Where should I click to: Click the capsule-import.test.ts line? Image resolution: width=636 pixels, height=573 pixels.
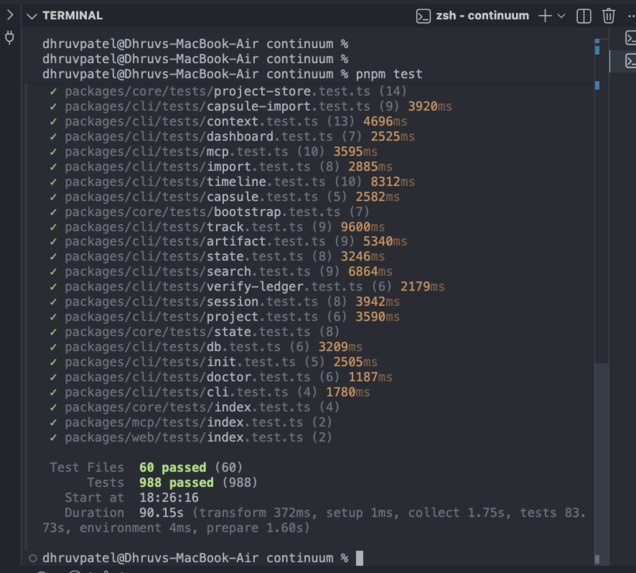coord(250,106)
